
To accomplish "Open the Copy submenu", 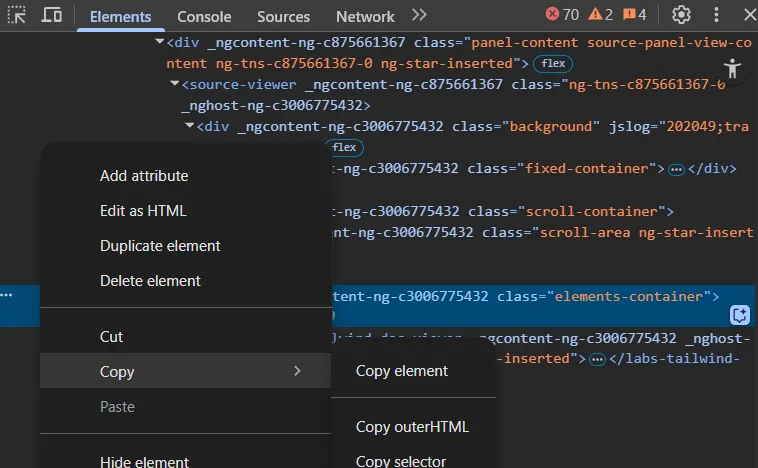I will pos(186,371).
